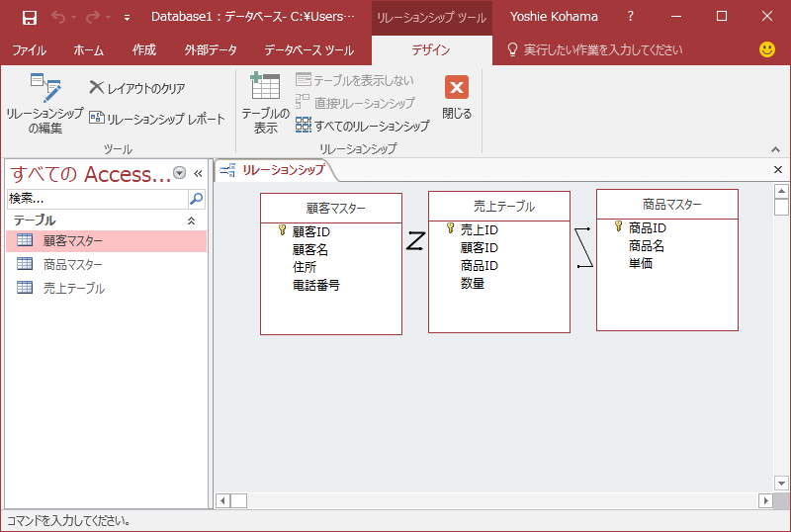Select 顧客名 field

(309, 249)
